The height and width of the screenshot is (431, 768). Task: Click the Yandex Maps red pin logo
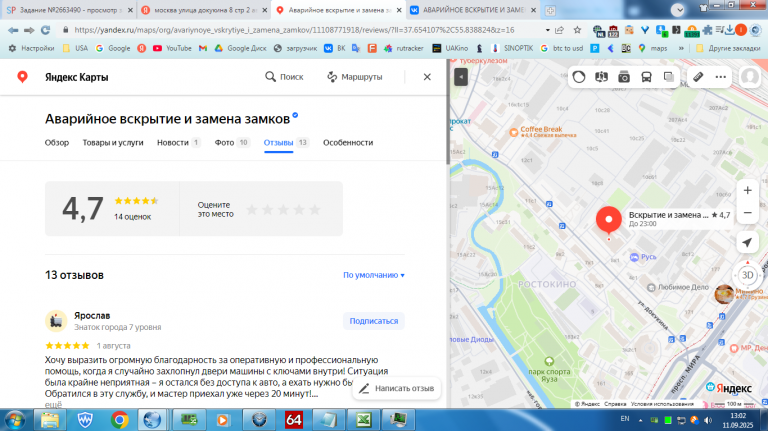pyautogui.click(x=22, y=77)
